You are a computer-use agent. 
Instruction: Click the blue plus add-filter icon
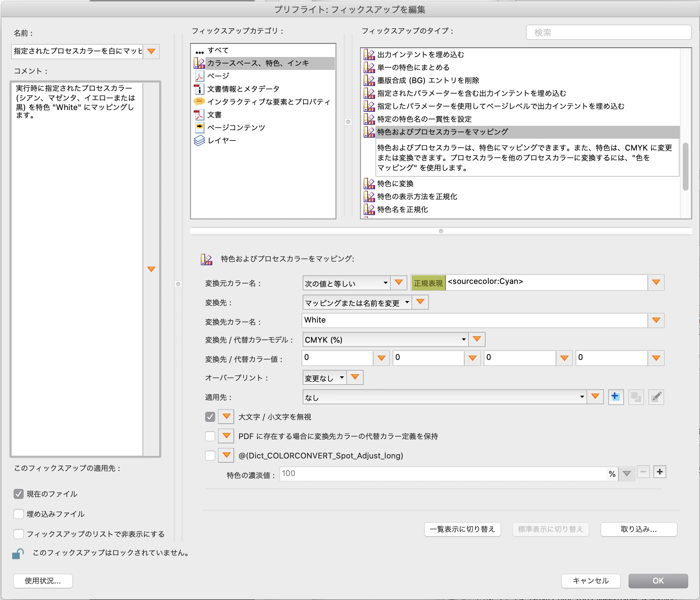point(615,397)
